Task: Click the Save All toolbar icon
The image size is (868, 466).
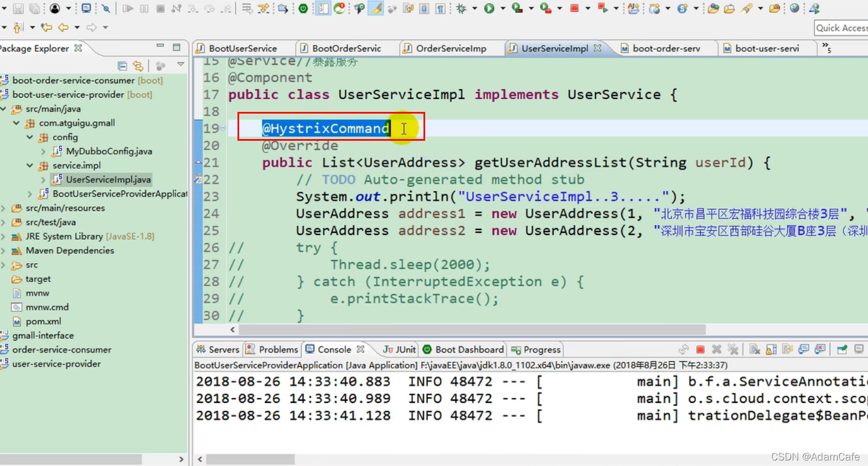Action: [34, 8]
